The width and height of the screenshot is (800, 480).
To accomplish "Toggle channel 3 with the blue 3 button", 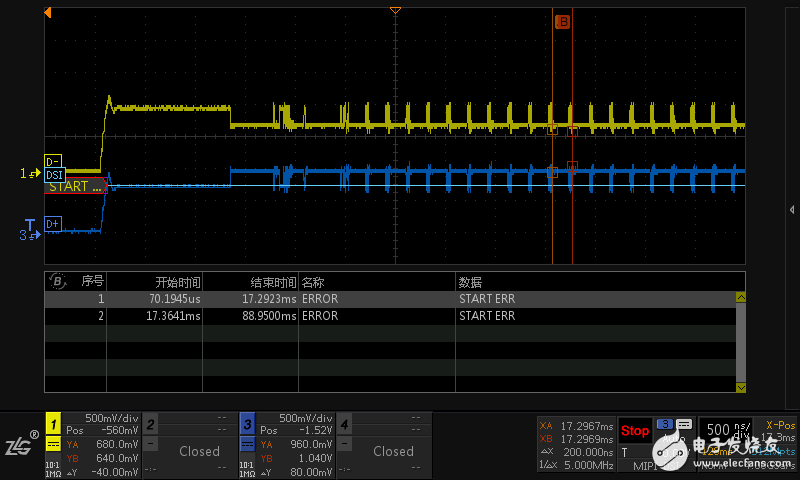I will (x=247, y=423).
